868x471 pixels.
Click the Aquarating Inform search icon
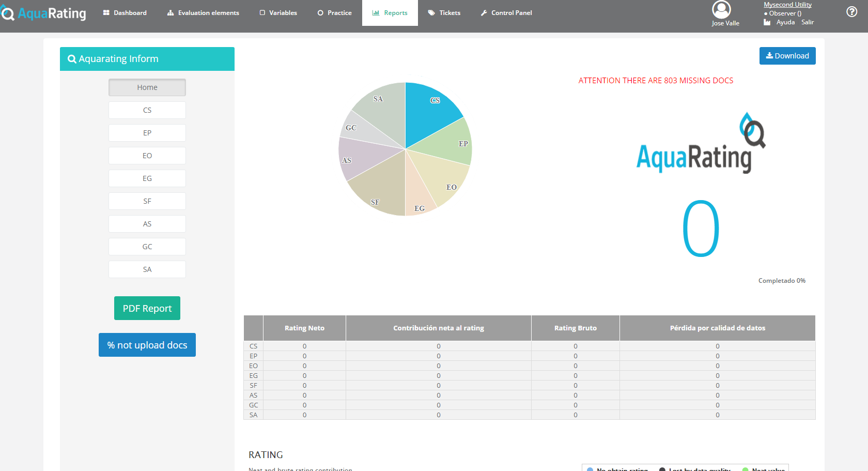[72, 59]
